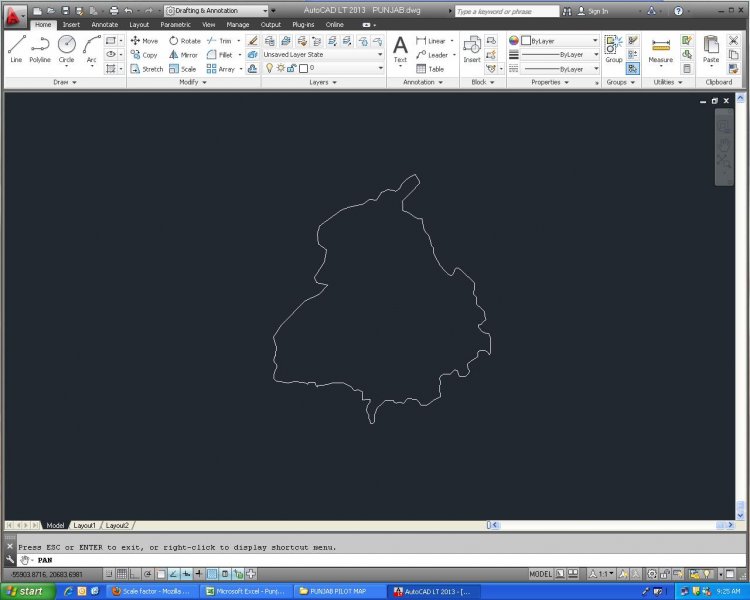Activate the Rotate tool
The width and height of the screenshot is (750, 600).
[184, 41]
